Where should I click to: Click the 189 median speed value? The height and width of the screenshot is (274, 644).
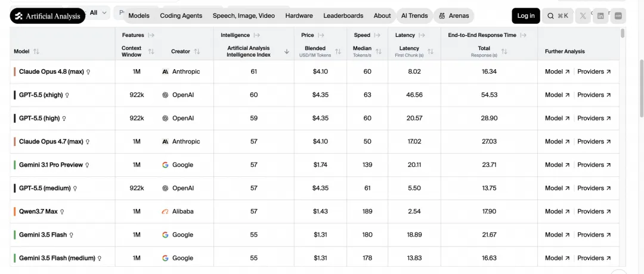pos(367,211)
